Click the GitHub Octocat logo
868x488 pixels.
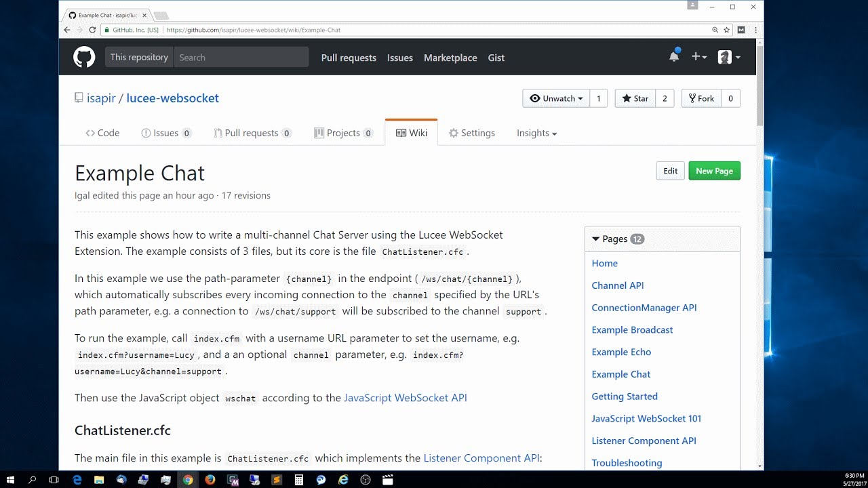point(84,58)
